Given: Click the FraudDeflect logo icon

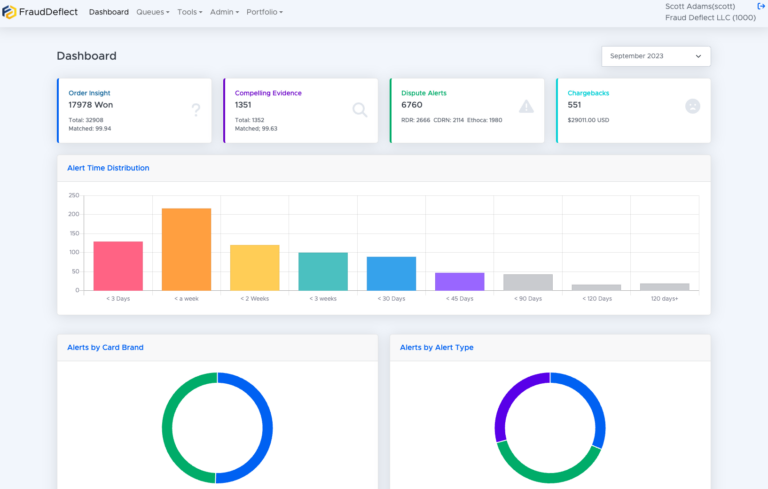Looking at the screenshot, I should tap(9, 12).
